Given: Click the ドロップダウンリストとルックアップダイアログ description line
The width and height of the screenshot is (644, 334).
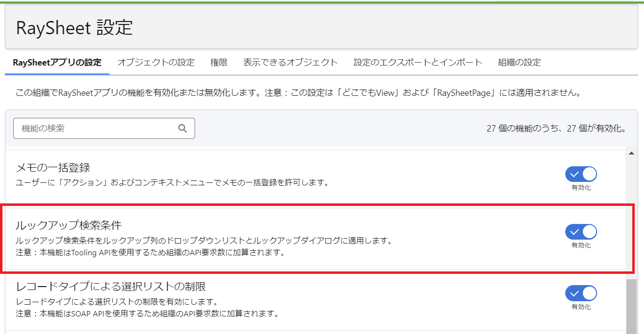Looking at the screenshot, I should click(204, 241).
